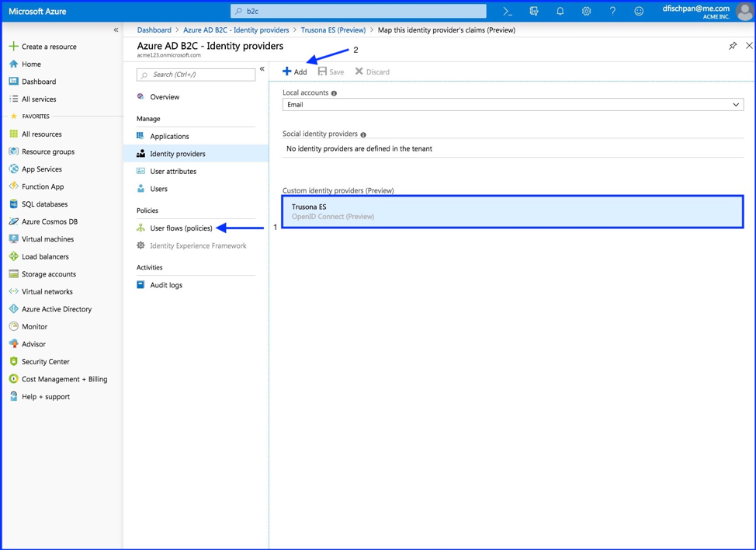Open Trusona ES (Preview) breadcrumb

coord(333,30)
